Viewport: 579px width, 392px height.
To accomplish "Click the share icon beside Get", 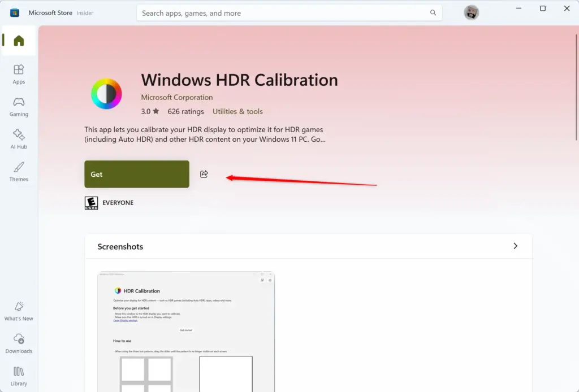I will click(x=204, y=174).
